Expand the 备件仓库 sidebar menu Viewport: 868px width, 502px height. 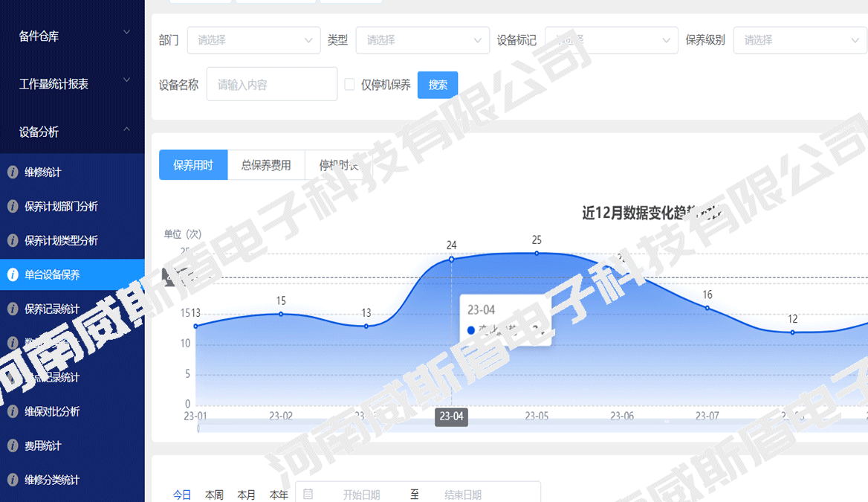click(72, 36)
